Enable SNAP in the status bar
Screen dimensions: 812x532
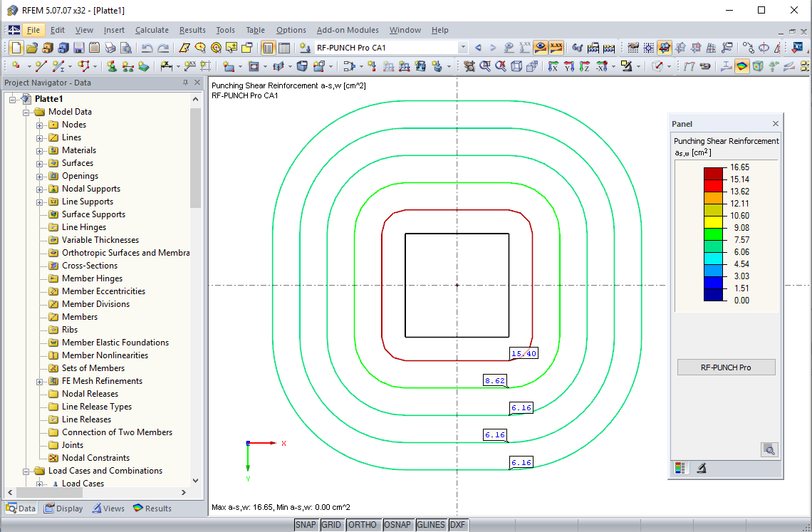[306, 524]
